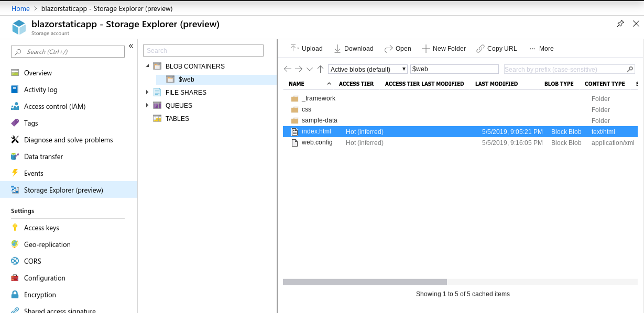Click the Access control (IAM) icon
Image resolution: width=644 pixels, height=313 pixels.
(x=15, y=106)
